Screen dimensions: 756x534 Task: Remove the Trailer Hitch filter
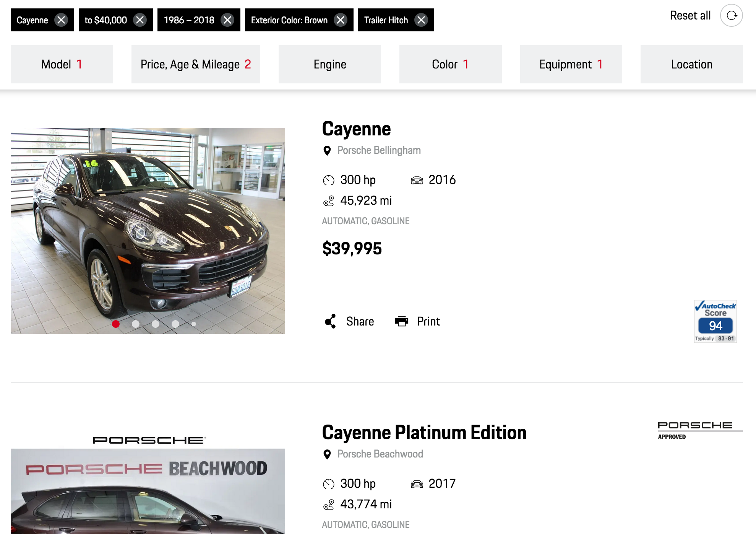[421, 20]
